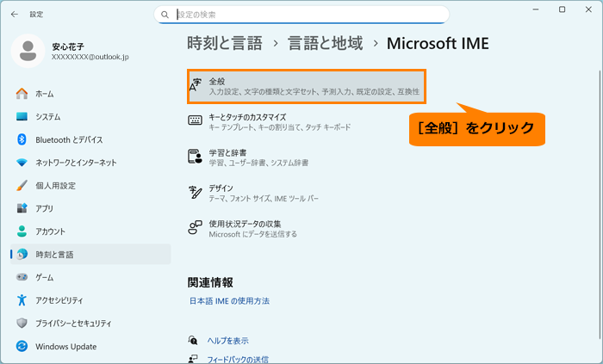The image size is (603, 364).
Task: Open the システム settings category
Action: click(90, 116)
